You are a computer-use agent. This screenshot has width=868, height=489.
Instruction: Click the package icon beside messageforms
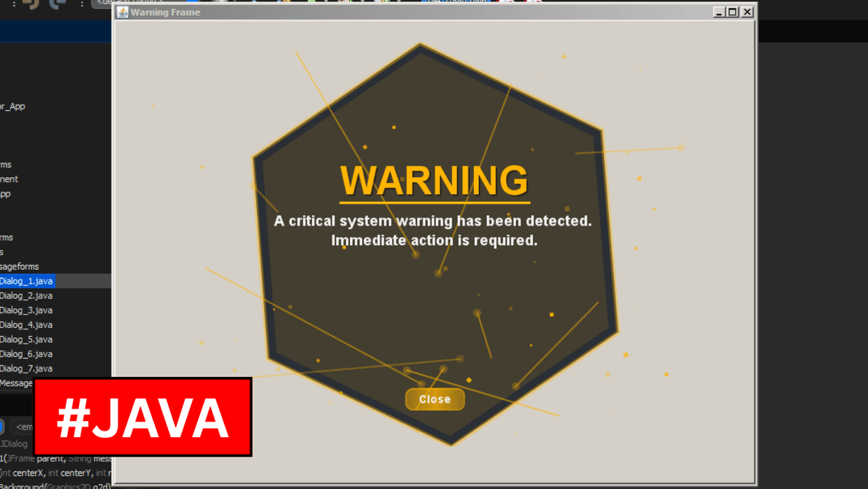(2, 266)
